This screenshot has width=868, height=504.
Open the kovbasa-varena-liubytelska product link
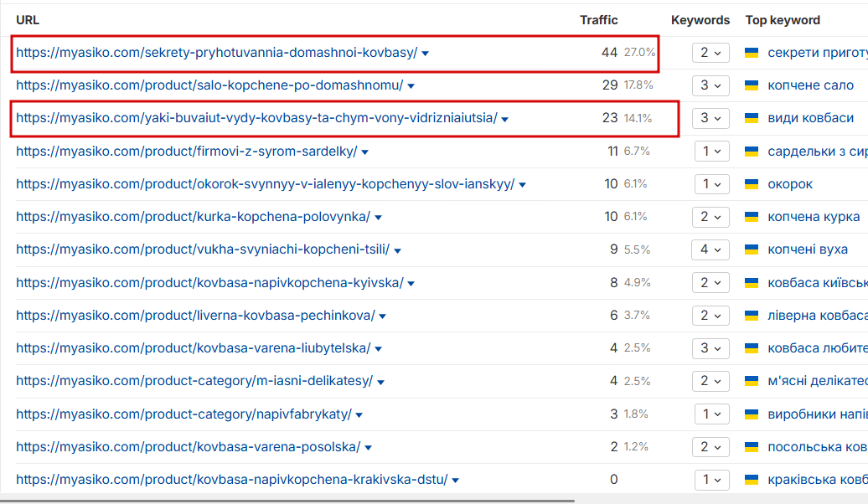[x=194, y=348]
